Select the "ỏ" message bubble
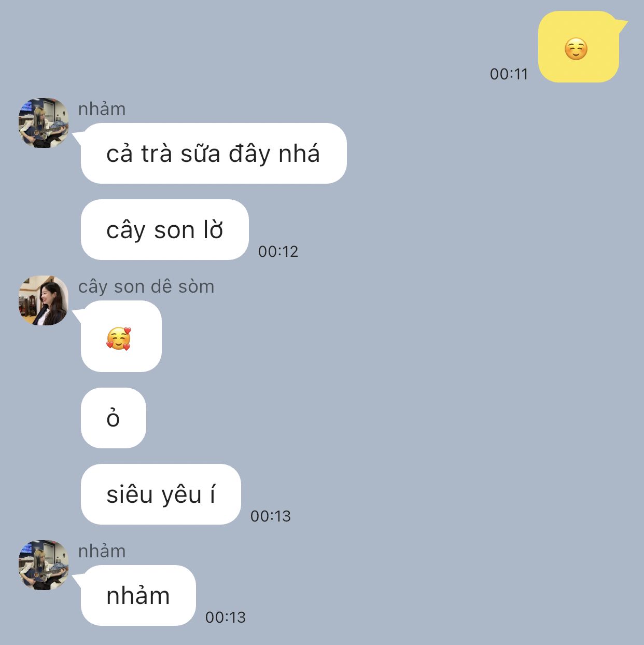This screenshot has width=644, height=645. click(x=114, y=418)
